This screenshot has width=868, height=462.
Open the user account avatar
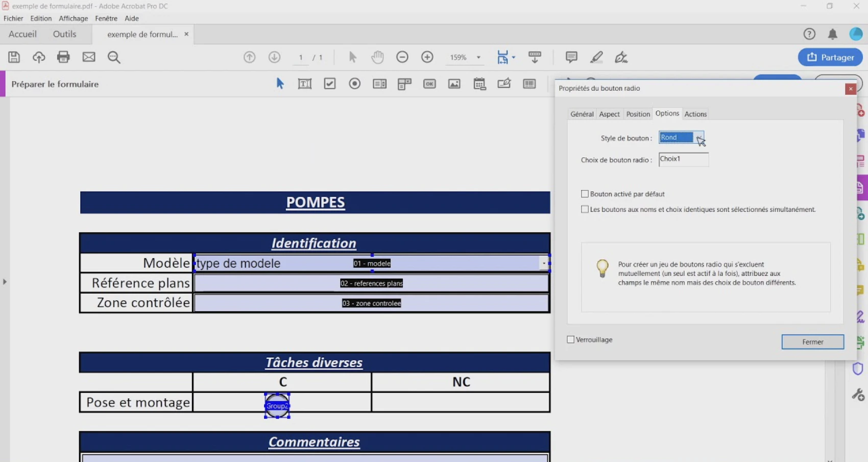856,34
